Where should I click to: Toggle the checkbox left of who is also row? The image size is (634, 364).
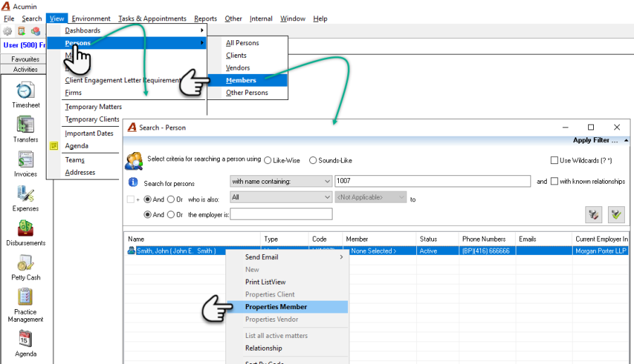click(x=130, y=199)
